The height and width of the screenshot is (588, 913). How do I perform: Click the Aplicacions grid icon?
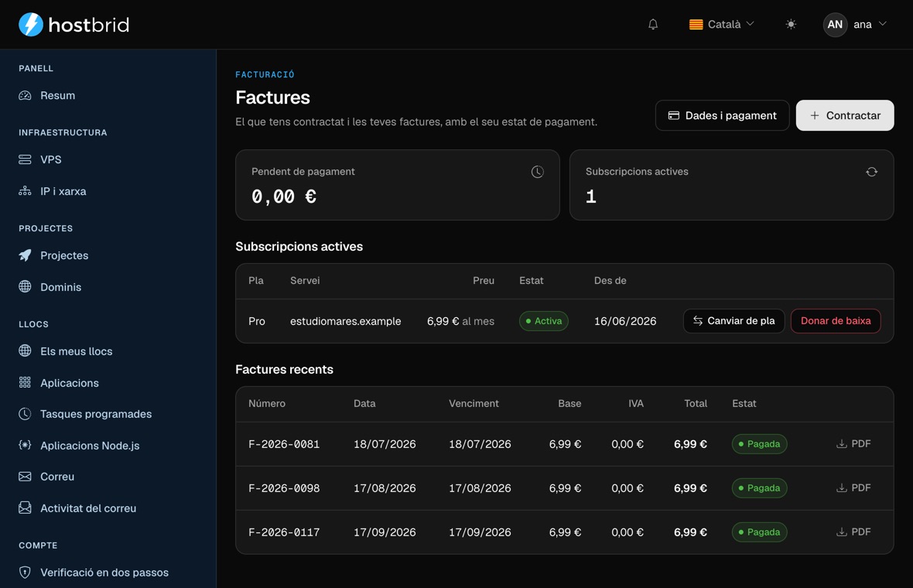coord(25,382)
